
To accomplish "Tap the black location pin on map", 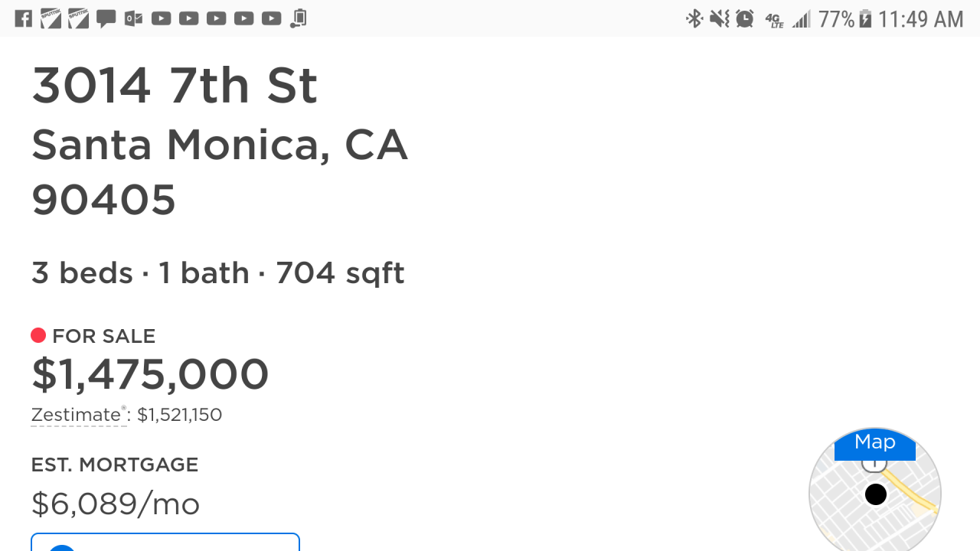I will point(876,494).
